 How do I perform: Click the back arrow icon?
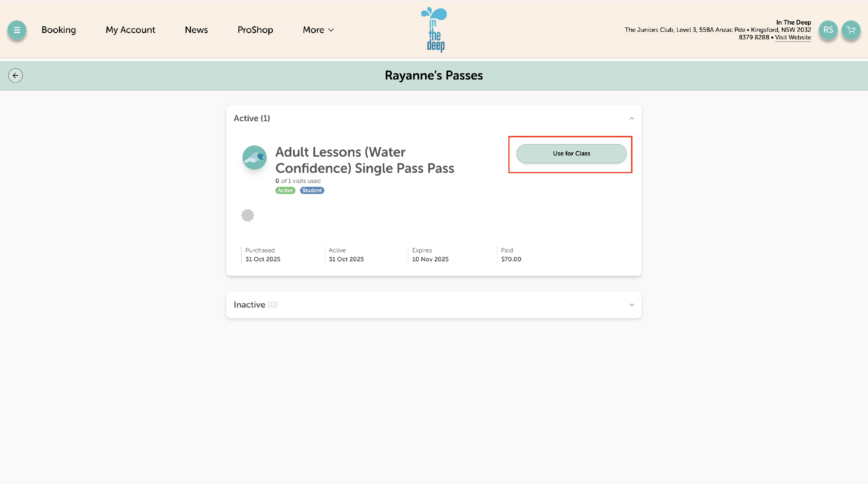(16, 75)
